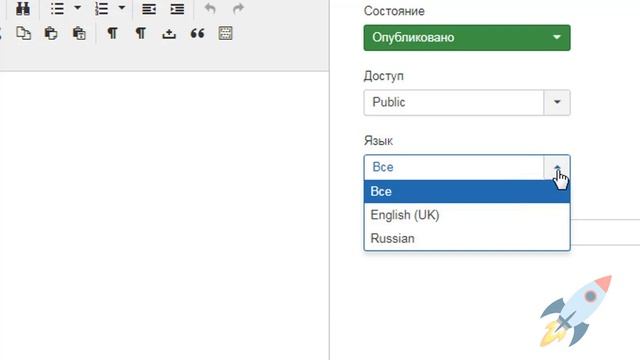Expand numbered list style options arrow
The width and height of the screenshot is (640, 360).
tap(122, 8)
